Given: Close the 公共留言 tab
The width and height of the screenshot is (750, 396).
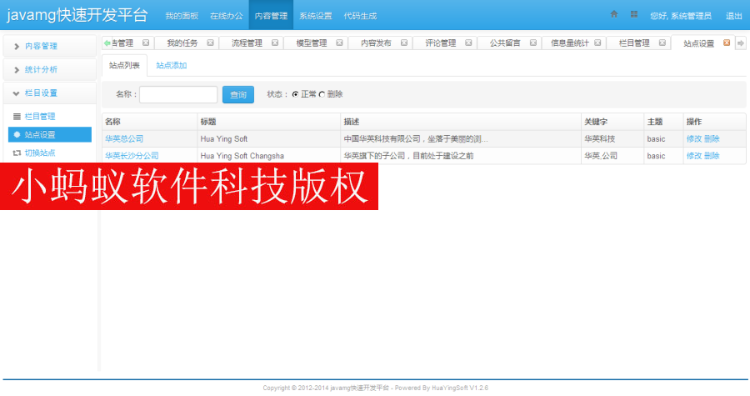Looking at the screenshot, I should click(533, 43).
